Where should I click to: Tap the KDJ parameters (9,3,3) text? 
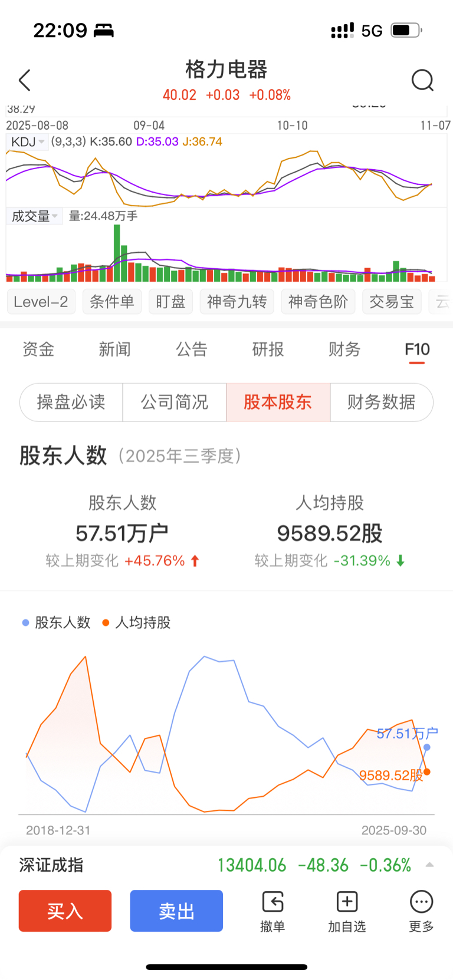(68, 142)
